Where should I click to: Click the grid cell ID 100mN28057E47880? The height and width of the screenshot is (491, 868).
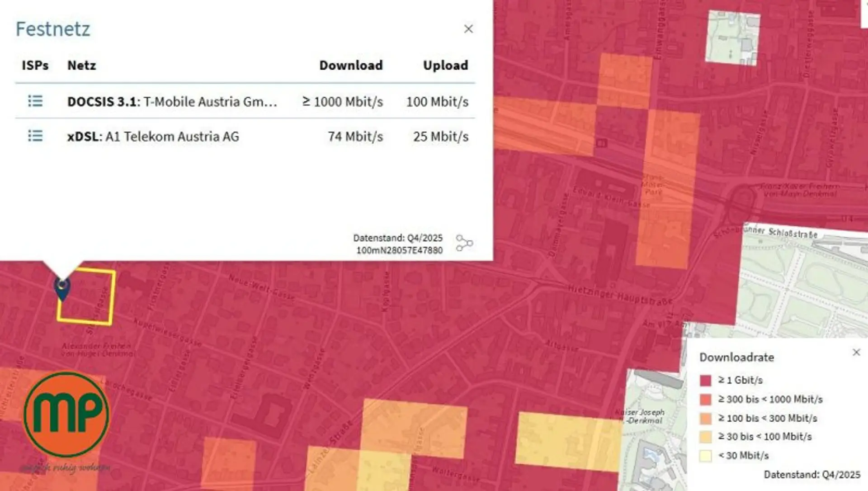coord(400,250)
